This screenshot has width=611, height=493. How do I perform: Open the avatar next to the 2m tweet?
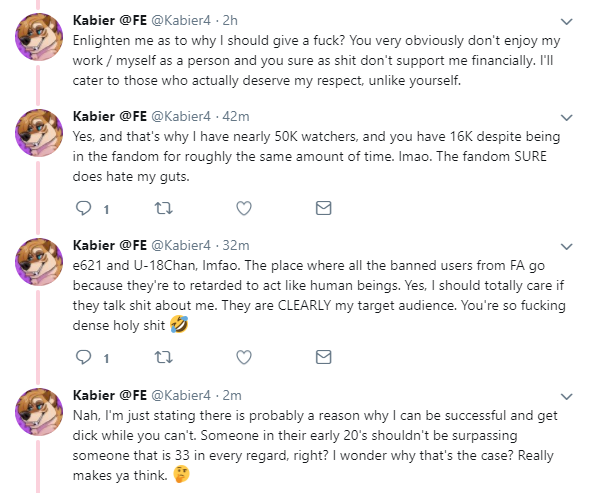point(42,412)
